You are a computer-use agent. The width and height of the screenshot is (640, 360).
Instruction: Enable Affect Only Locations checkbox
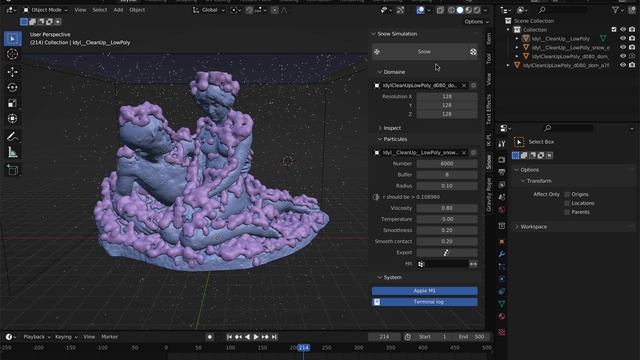pyautogui.click(x=567, y=203)
